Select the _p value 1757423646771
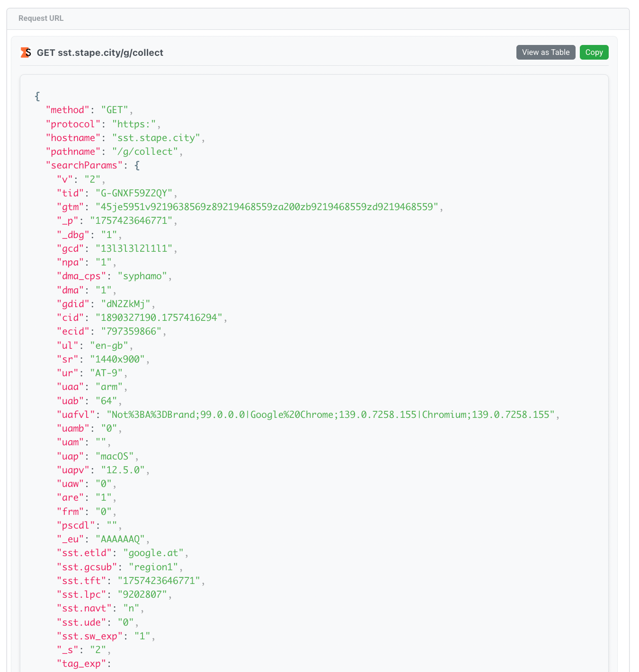 pos(131,221)
